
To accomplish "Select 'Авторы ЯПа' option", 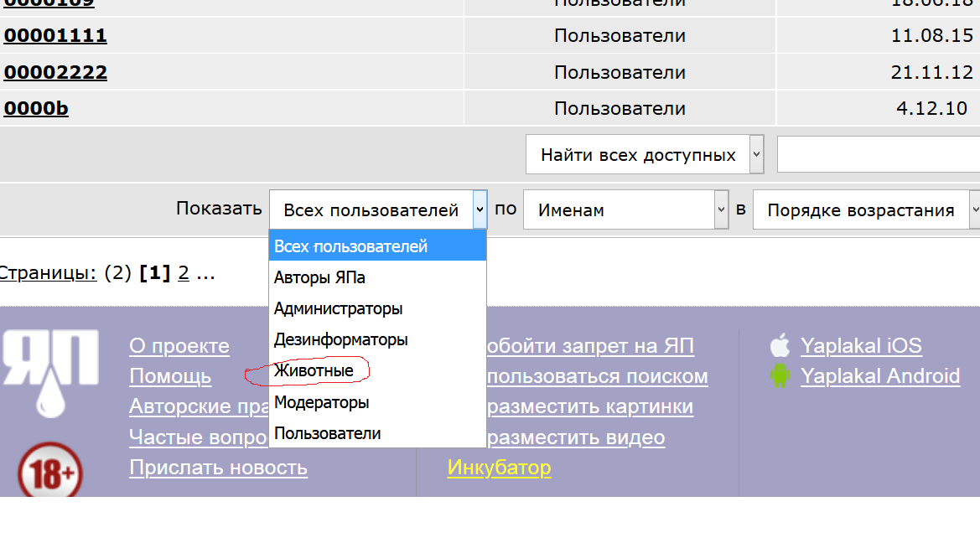I will pos(377,277).
